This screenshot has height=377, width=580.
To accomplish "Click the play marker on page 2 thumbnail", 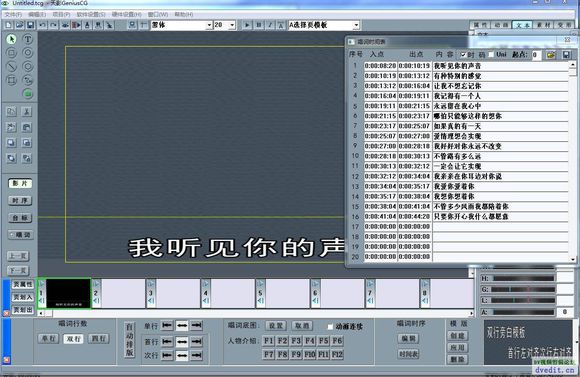I will [x=96, y=284].
